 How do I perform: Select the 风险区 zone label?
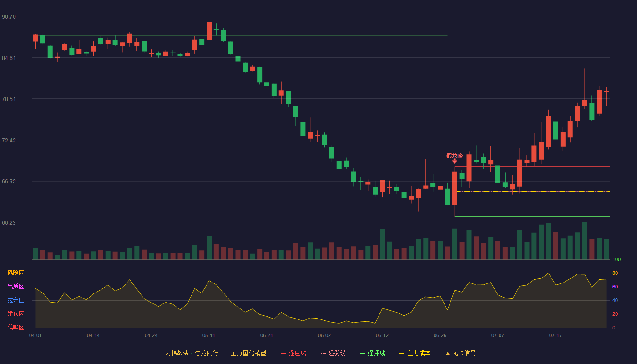coord(15,273)
